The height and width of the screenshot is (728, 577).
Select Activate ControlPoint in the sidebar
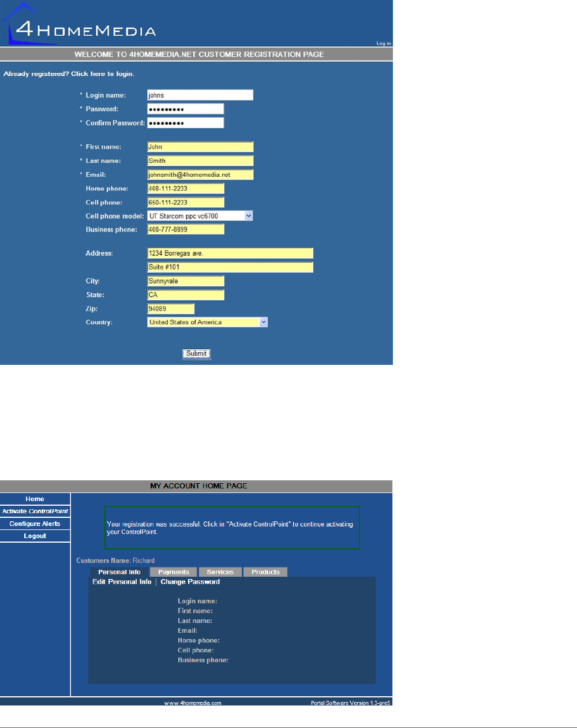[35, 512]
